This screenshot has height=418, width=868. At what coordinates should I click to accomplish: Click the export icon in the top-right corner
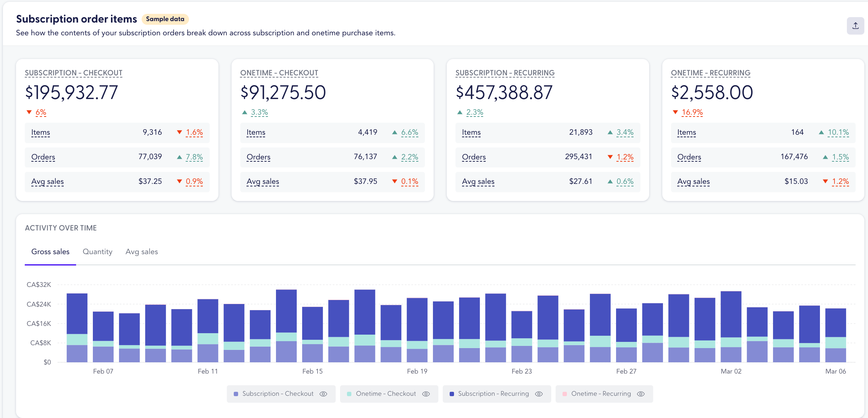click(855, 25)
